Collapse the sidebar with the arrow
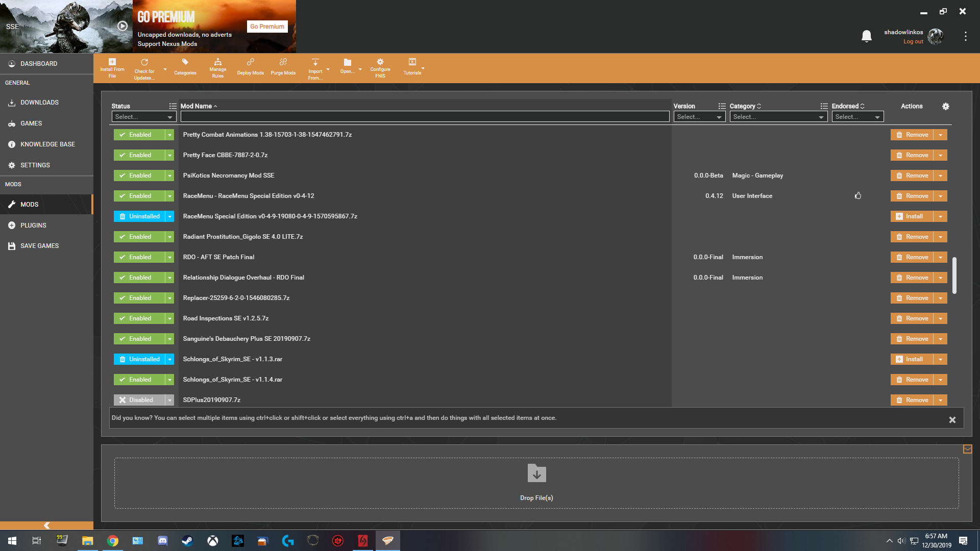 tap(46, 525)
